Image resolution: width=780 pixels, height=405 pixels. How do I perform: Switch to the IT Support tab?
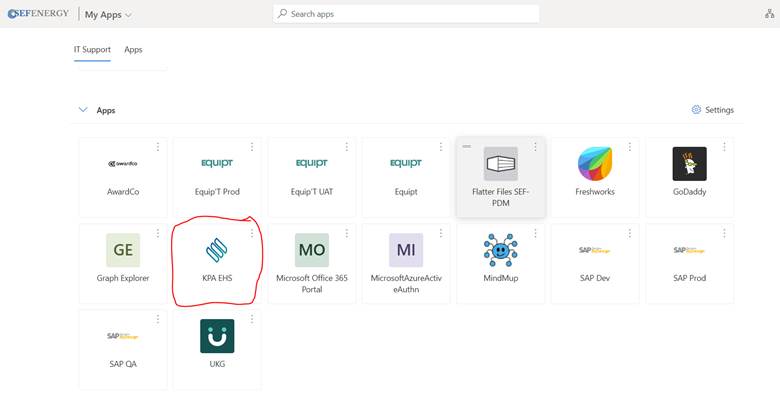pyautogui.click(x=92, y=50)
